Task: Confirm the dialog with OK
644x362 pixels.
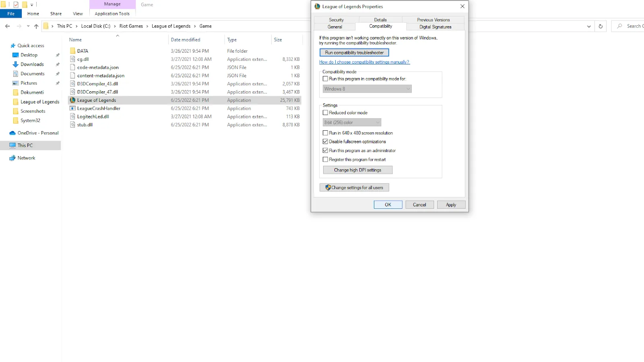Action: click(388, 205)
